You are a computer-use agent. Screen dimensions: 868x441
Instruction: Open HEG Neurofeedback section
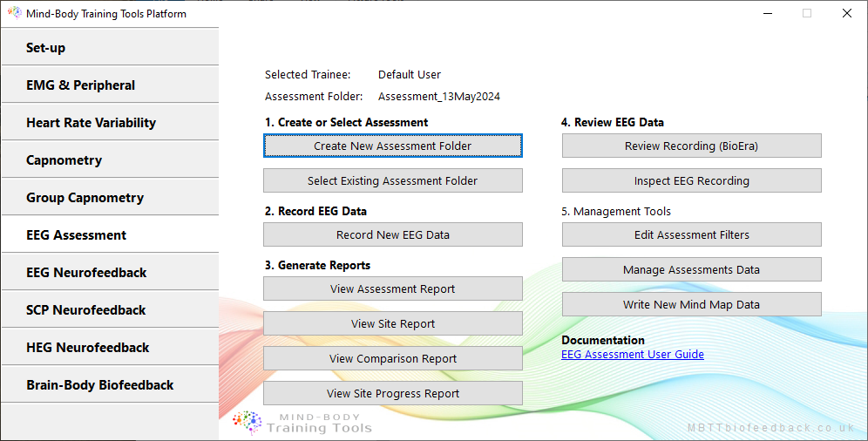[x=110, y=348]
